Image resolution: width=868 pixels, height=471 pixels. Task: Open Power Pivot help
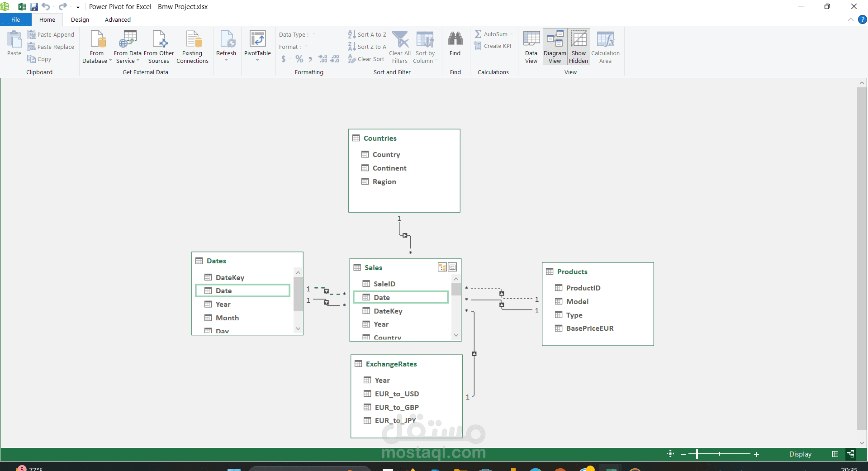click(862, 19)
